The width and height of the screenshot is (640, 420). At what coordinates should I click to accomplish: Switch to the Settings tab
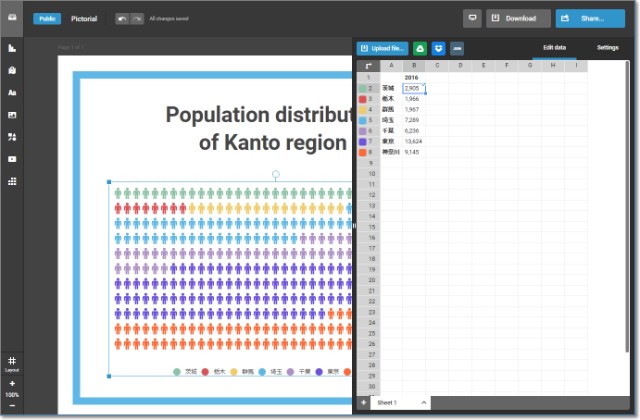pos(607,47)
